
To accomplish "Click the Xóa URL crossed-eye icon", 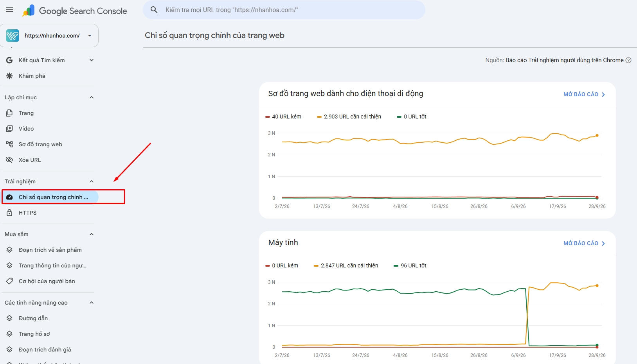I will click(x=9, y=160).
